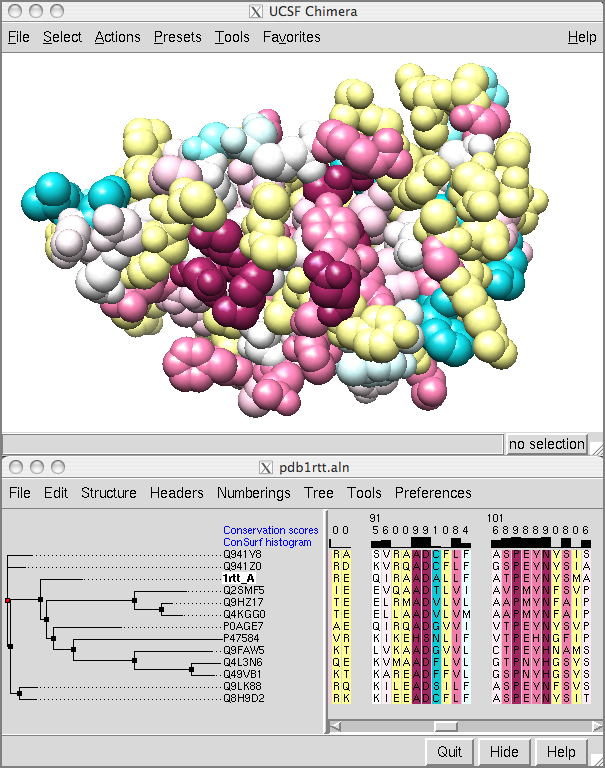Click the tree node joining Q9LK68 and Q8H9D2
Viewport: 605px width, 768px height.
tap(21, 692)
